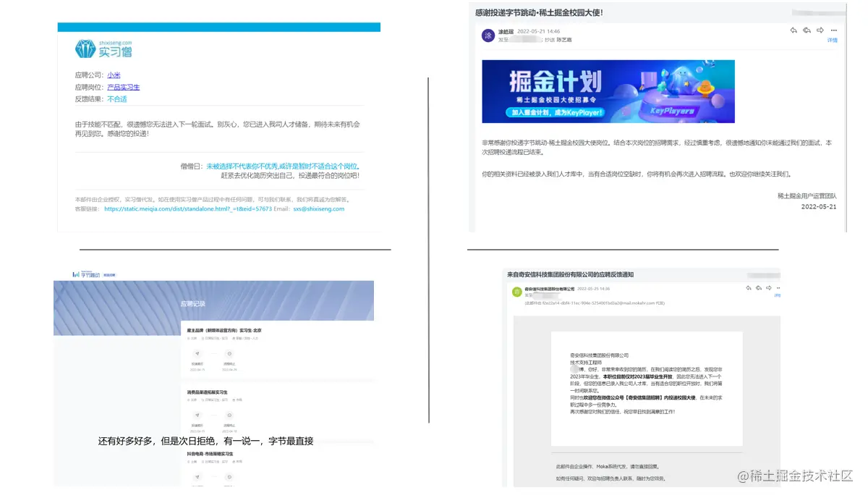Image resolution: width=868 pixels, height=498 pixels.
Task: Click the sxs@shixiseng.com email link
Action: tap(318, 208)
